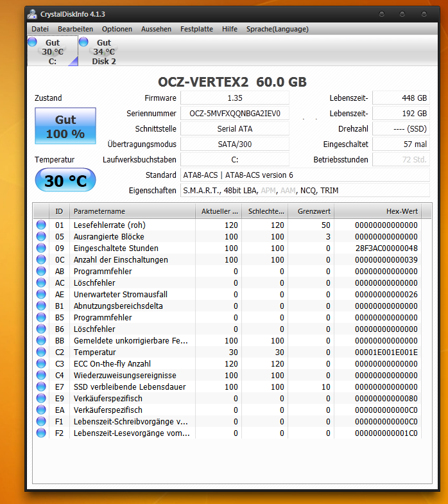Click the CrystalDiskInfo app icon in title bar
The image size is (448, 504).
click(x=33, y=14)
